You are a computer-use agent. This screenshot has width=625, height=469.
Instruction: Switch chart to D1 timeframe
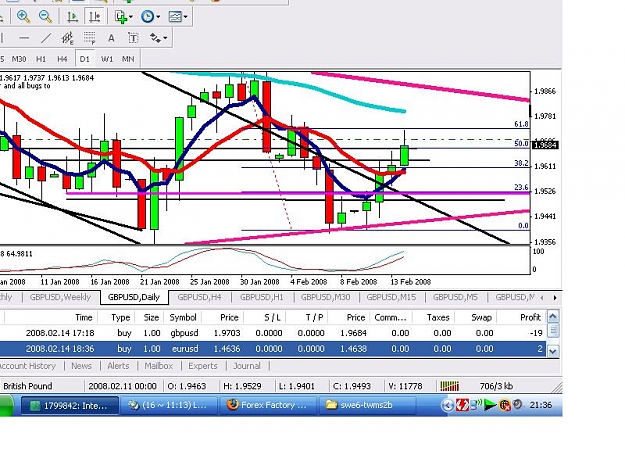(85, 59)
